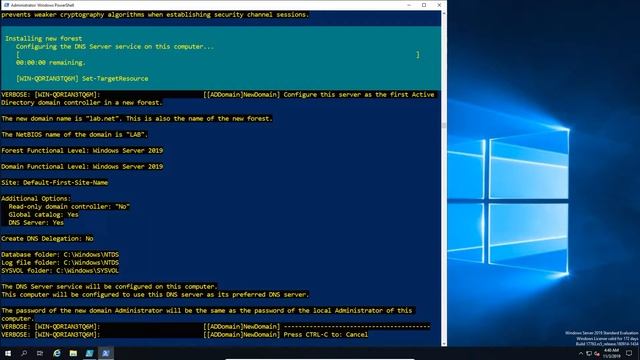Click 'Directory domain controller in a new forest.' line
640x360 pixels.
(x=82, y=102)
